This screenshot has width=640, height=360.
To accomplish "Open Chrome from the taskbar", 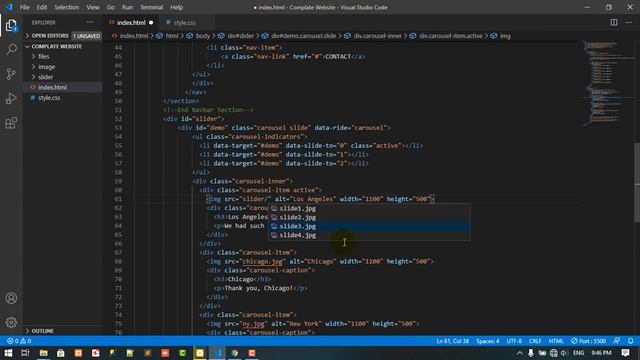I will [x=235, y=353].
